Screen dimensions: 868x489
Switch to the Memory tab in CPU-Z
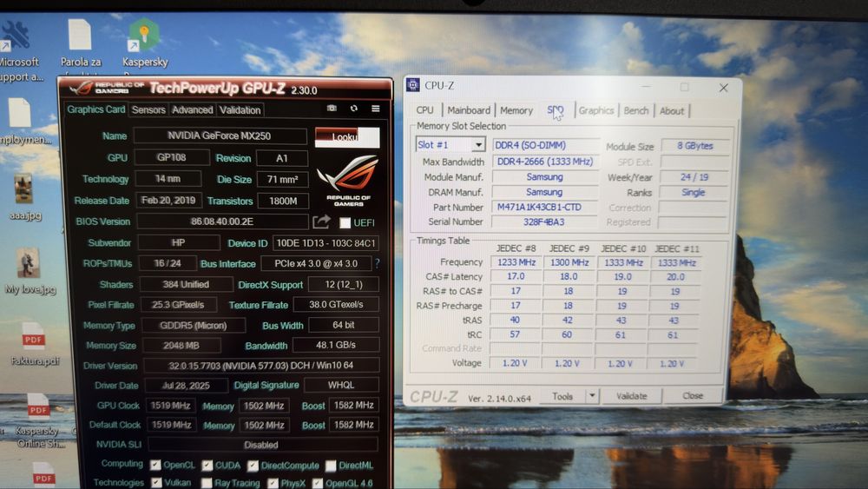click(x=516, y=110)
